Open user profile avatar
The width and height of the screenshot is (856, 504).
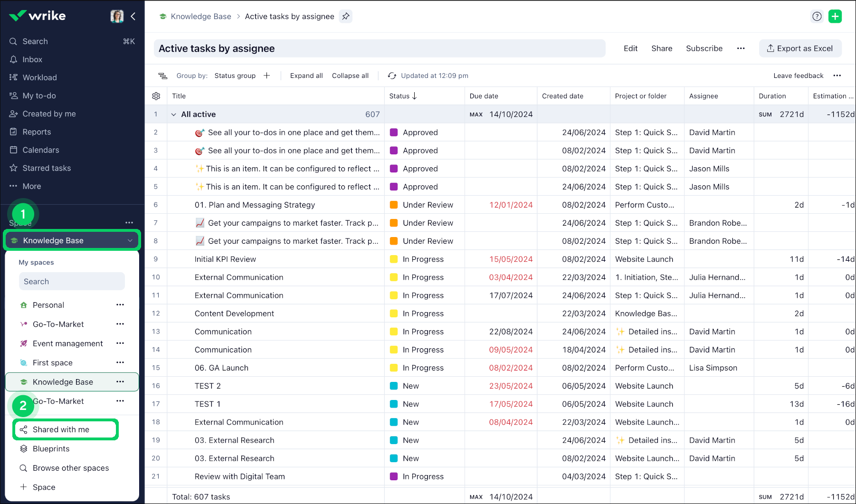coord(117,17)
